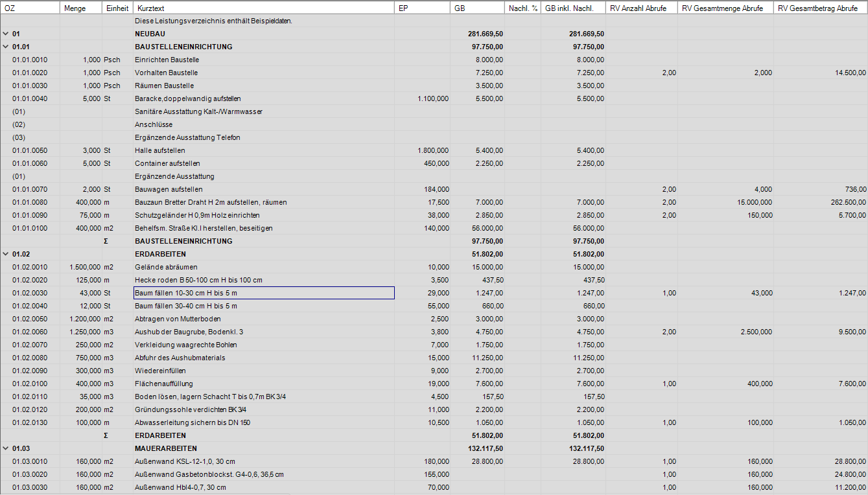Click the Menge column header

tap(81, 8)
